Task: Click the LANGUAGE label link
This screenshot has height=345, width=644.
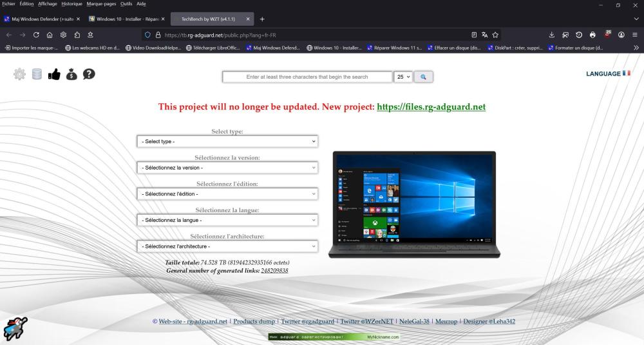Action: coord(603,74)
